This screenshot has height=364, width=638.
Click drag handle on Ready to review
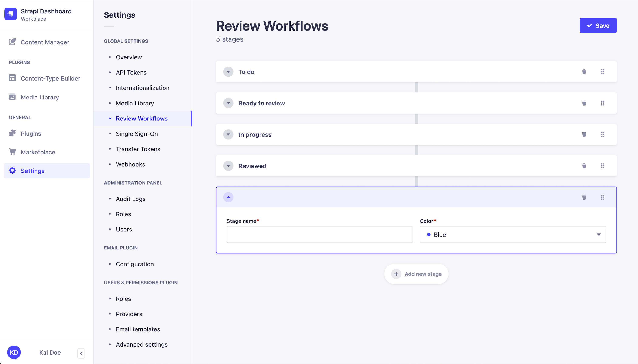(x=603, y=103)
